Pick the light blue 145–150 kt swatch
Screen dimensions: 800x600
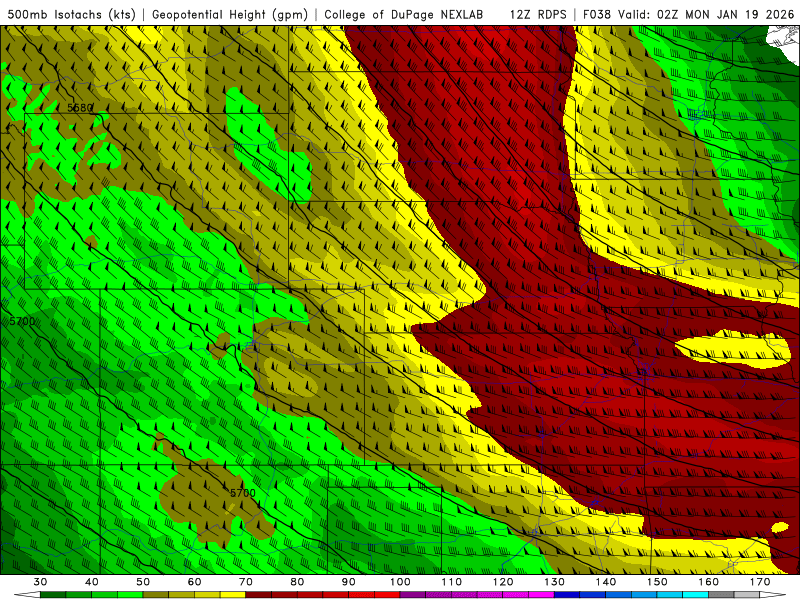tap(644, 595)
